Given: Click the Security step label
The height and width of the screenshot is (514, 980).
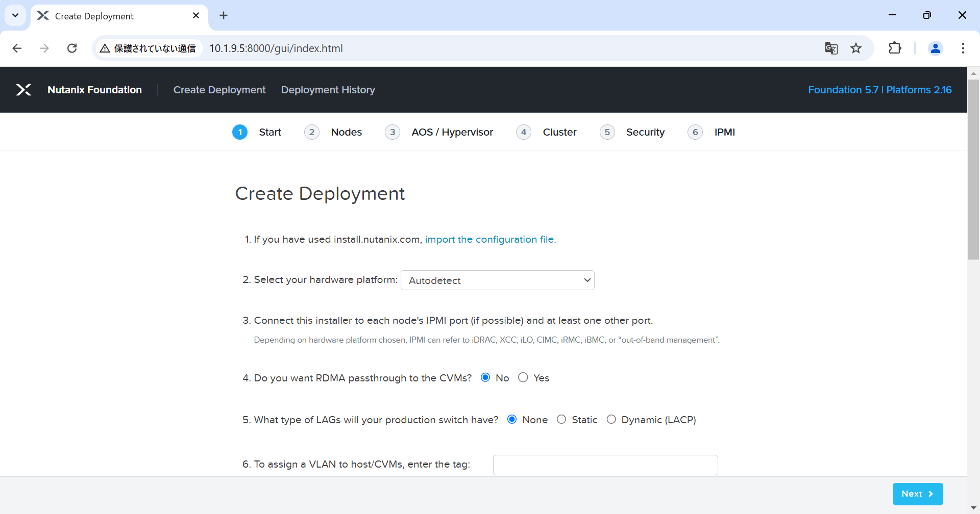Looking at the screenshot, I should 646,132.
